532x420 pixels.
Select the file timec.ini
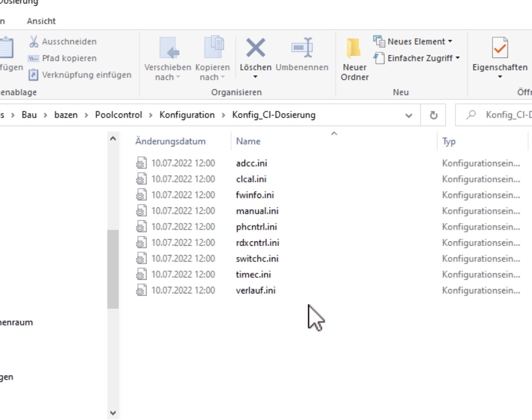click(x=253, y=274)
